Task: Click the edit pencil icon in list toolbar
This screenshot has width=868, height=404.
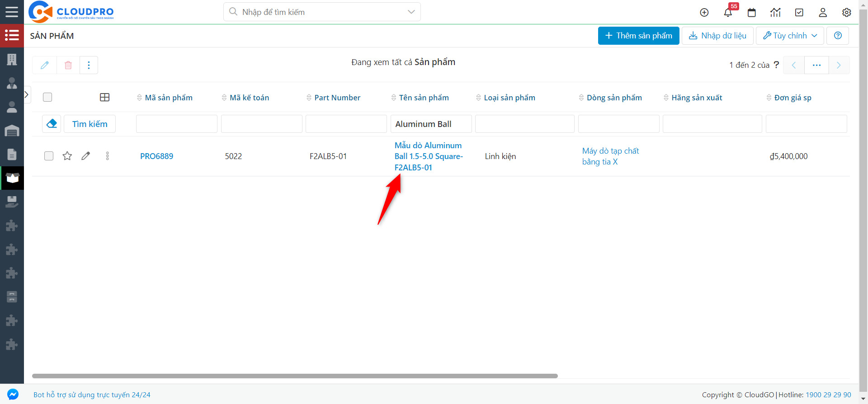Action: point(45,65)
